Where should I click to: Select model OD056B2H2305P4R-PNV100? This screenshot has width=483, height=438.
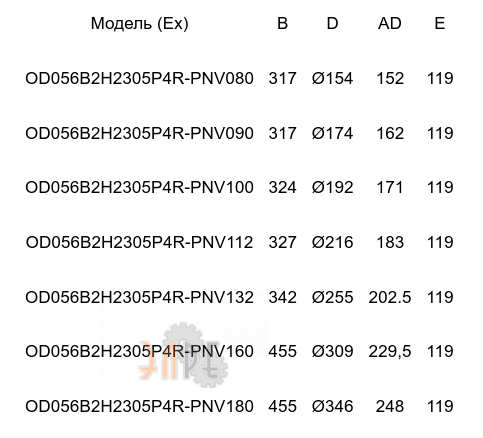[139, 187]
